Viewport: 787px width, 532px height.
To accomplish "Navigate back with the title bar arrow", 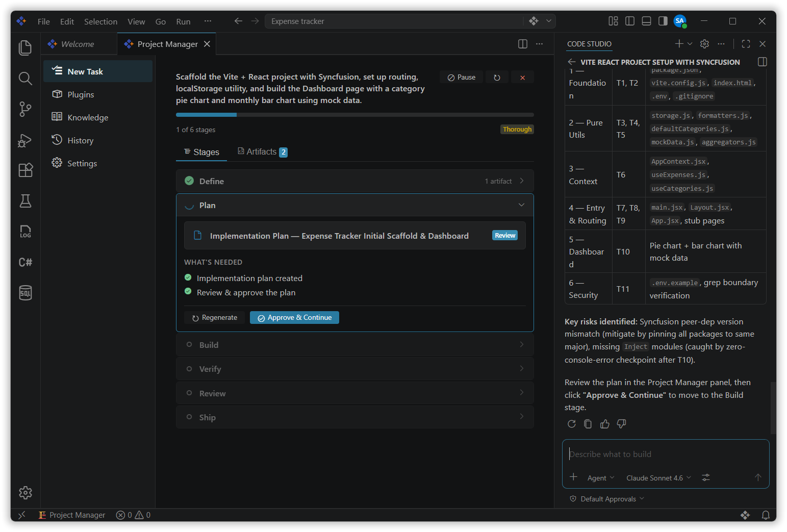I will pyautogui.click(x=238, y=21).
